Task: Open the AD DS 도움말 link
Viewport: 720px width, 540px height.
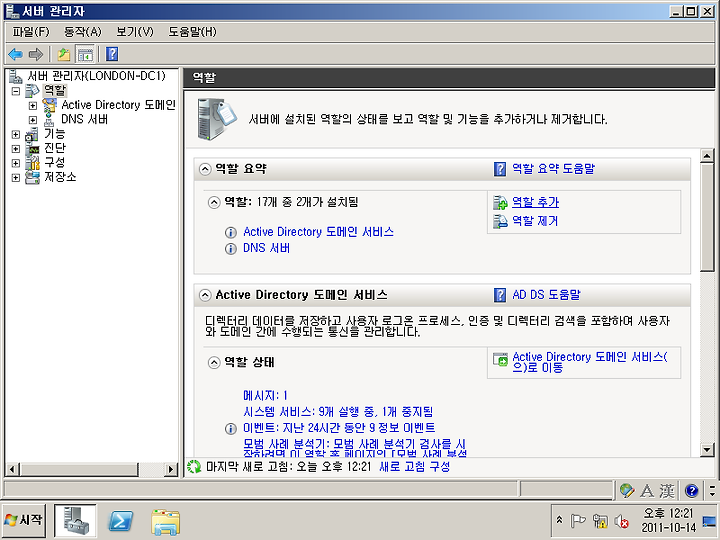Action: (546, 294)
